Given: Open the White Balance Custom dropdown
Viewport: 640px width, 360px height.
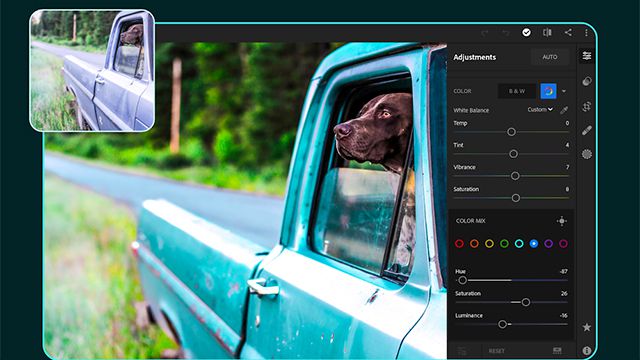Looking at the screenshot, I should tap(540, 109).
